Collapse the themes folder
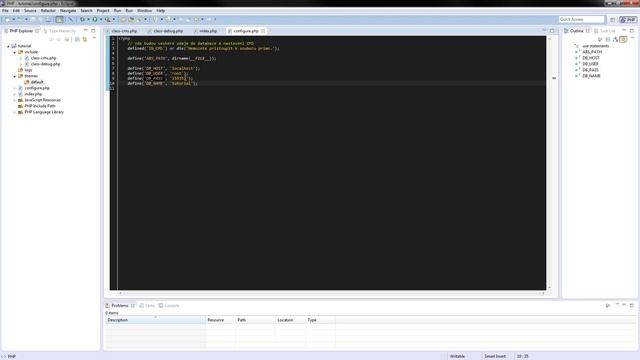Image resolution: width=640 pixels, height=360 pixels. 15,76
